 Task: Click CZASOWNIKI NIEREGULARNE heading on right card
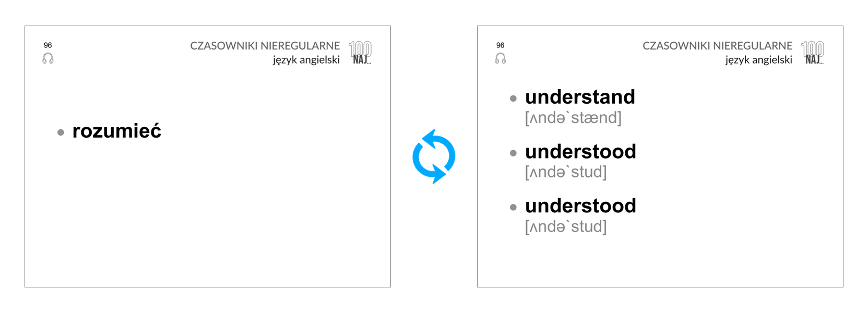point(718,46)
